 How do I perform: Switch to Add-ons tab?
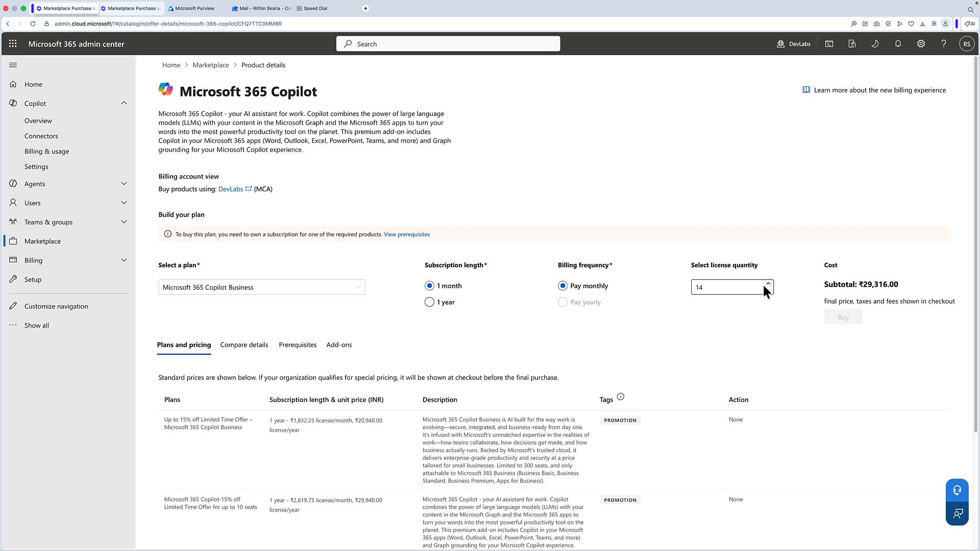pyautogui.click(x=339, y=345)
